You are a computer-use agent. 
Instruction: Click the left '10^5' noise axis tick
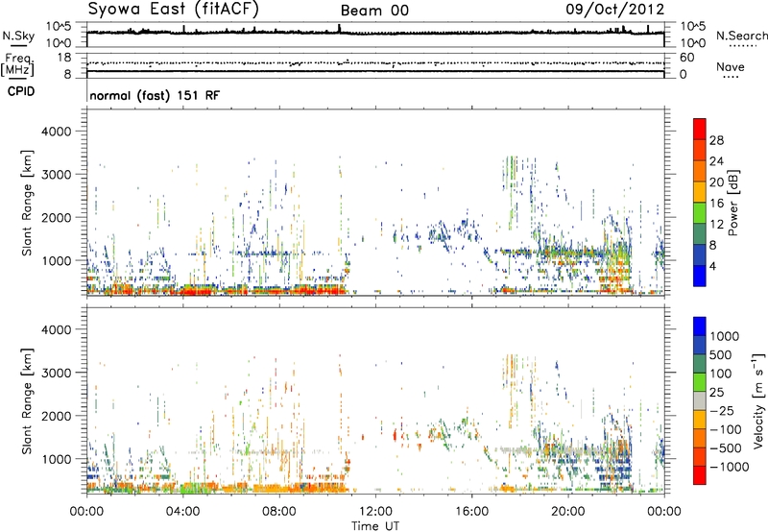[59, 26]
